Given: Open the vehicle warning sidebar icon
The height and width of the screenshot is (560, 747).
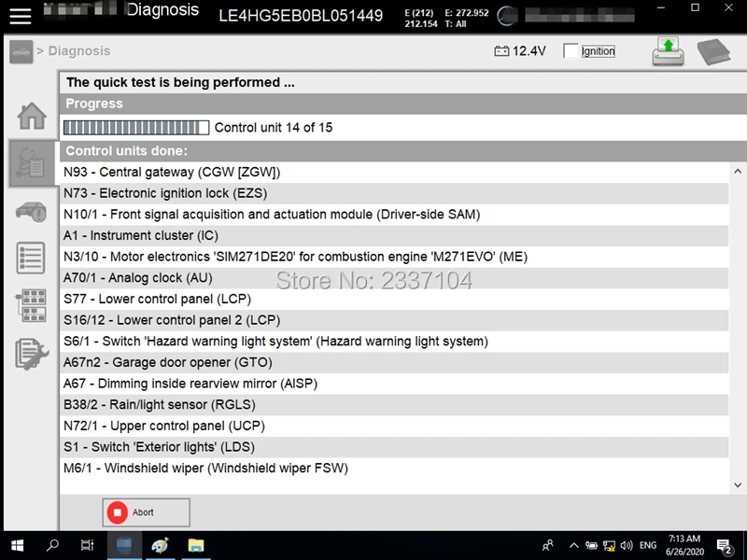Looking at the screenshot, I should point(32,212).
